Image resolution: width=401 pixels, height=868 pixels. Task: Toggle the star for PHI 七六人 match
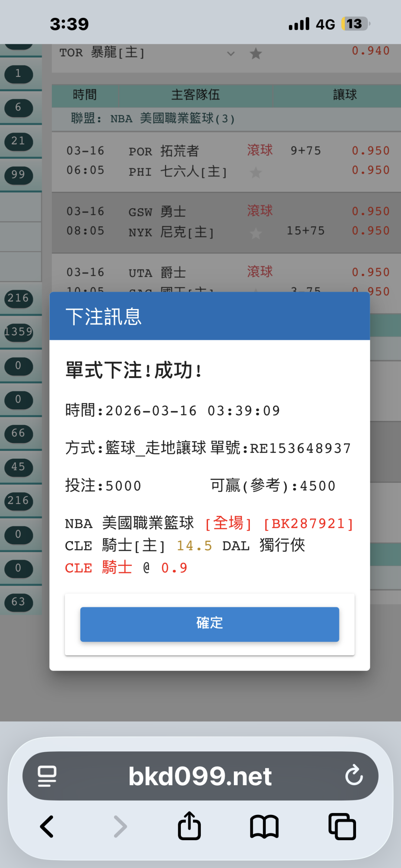(x=255, y=172)
